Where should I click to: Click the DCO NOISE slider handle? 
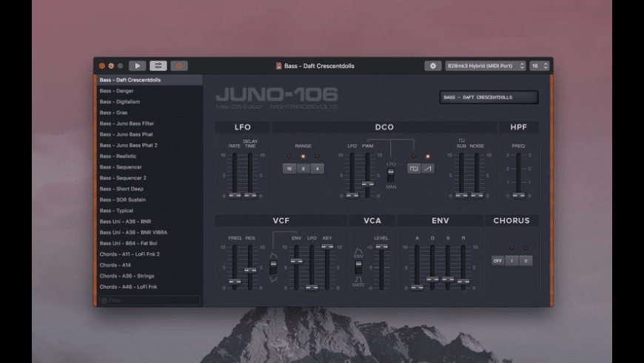(477, 196)
